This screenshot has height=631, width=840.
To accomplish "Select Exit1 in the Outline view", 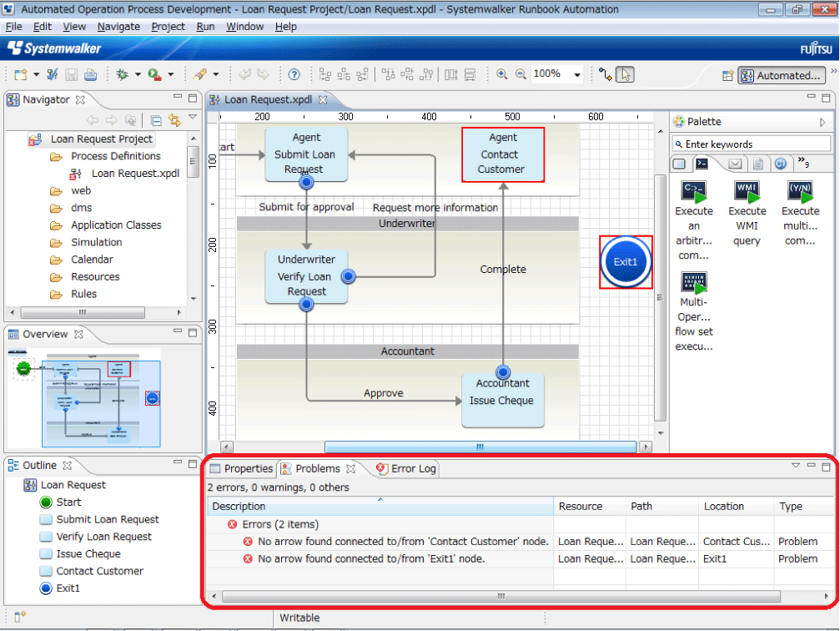I will click(x=60, y=588).
